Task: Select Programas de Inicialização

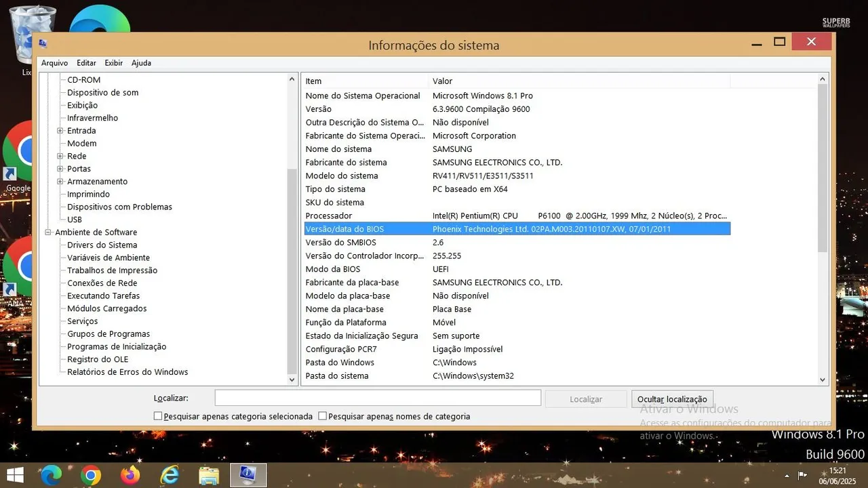Action: coord(117,346)
